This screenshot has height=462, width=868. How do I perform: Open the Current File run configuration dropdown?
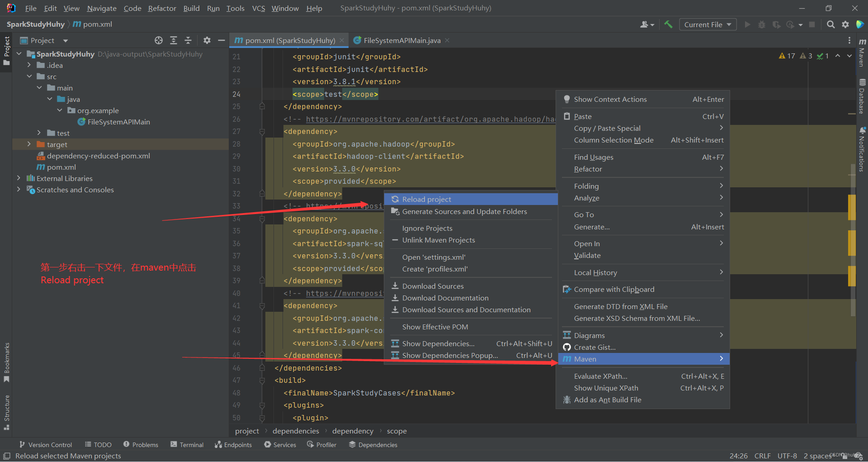coord(708,24)
